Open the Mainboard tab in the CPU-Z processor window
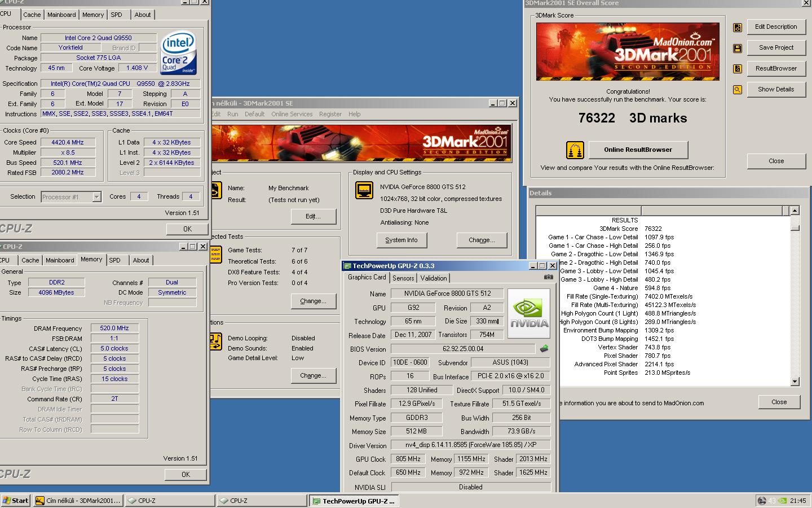The height and width of the screenshot is (508, 812). (61, 15)
